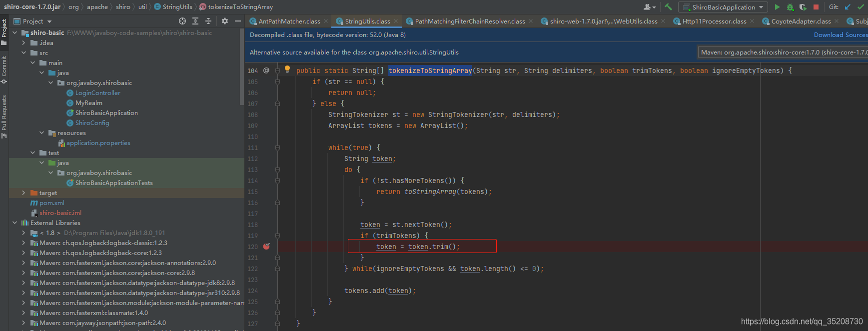Collapse all nodes in Project panel
The height and width of the screenshot is (331, 868).
(208, 21)
